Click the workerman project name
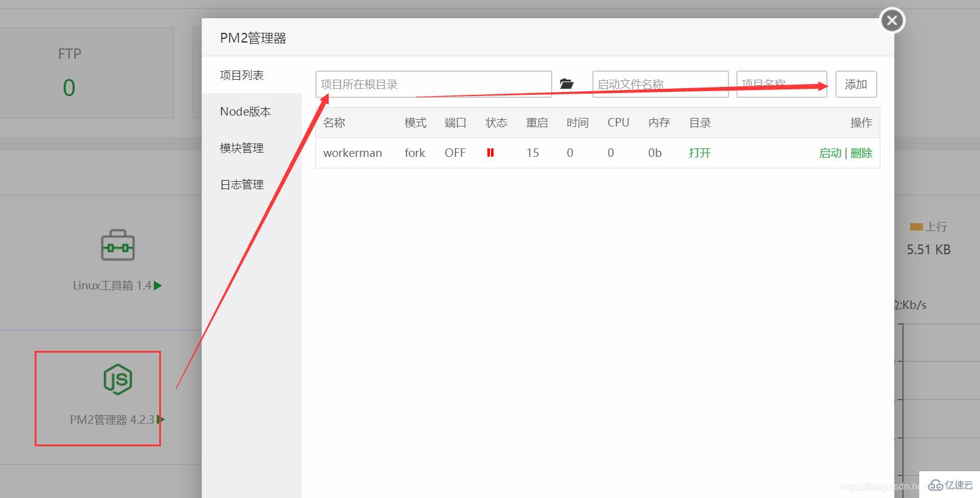980x498 pixels. coord(352,153)
